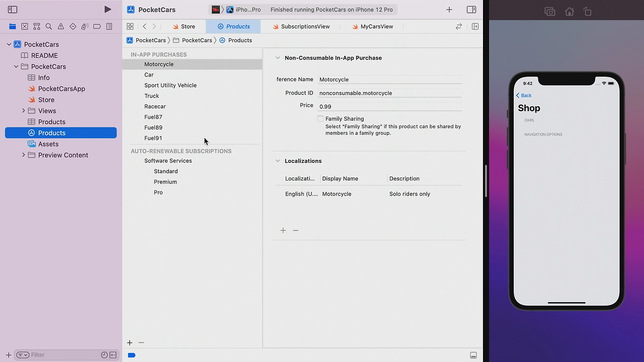
Task: Click the Product ID field
Action: 390,93
